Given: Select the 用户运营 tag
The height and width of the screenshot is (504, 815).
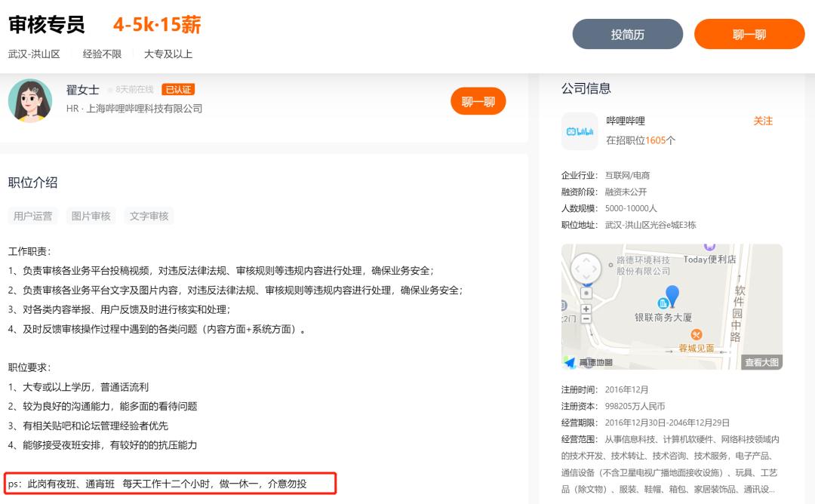Looking at the screenshot, I should click(x=32, y=216).
